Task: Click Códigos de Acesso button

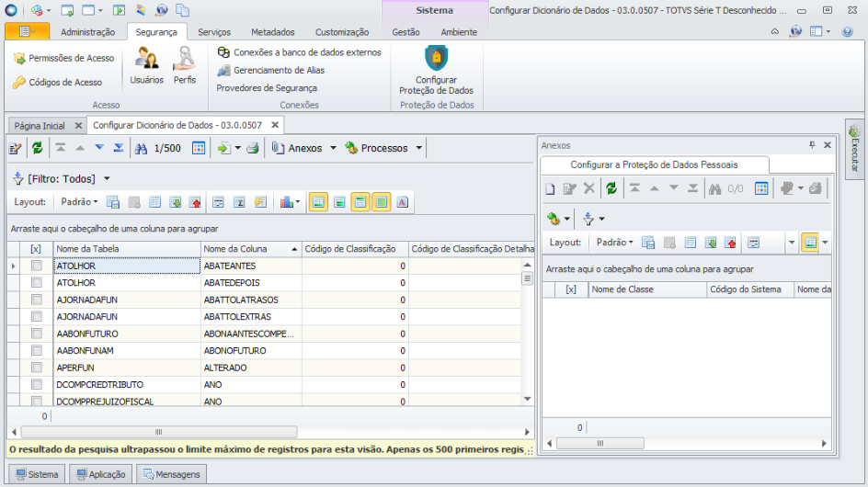Action: click(x=58, y=83)
